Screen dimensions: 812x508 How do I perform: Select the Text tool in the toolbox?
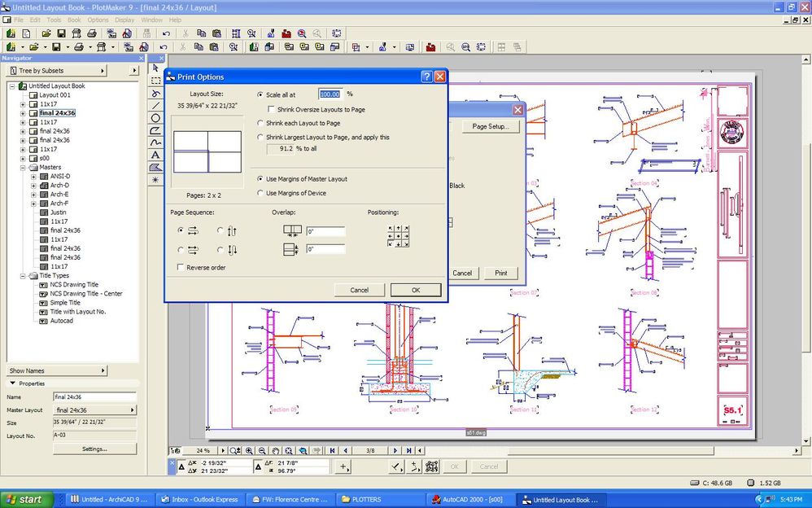pyautogui.click(x=155, y=155)
